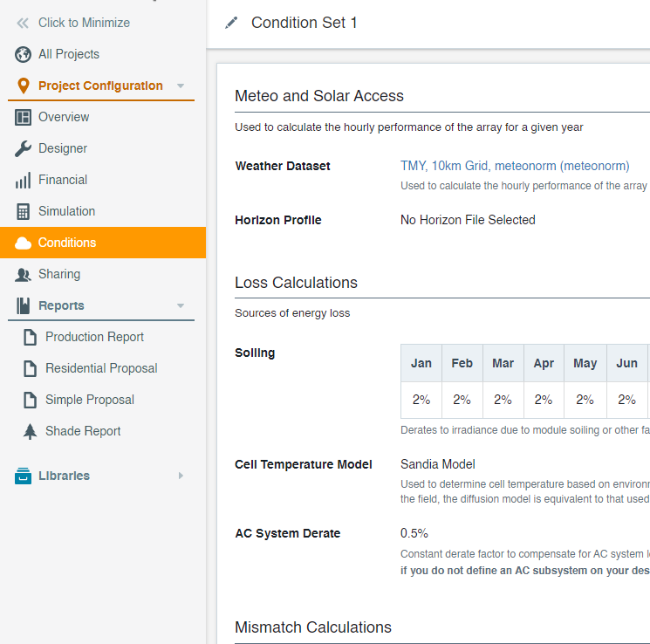Click the Overview layout icon
Viewport: 650px width, 644px height.
point(24,117)
